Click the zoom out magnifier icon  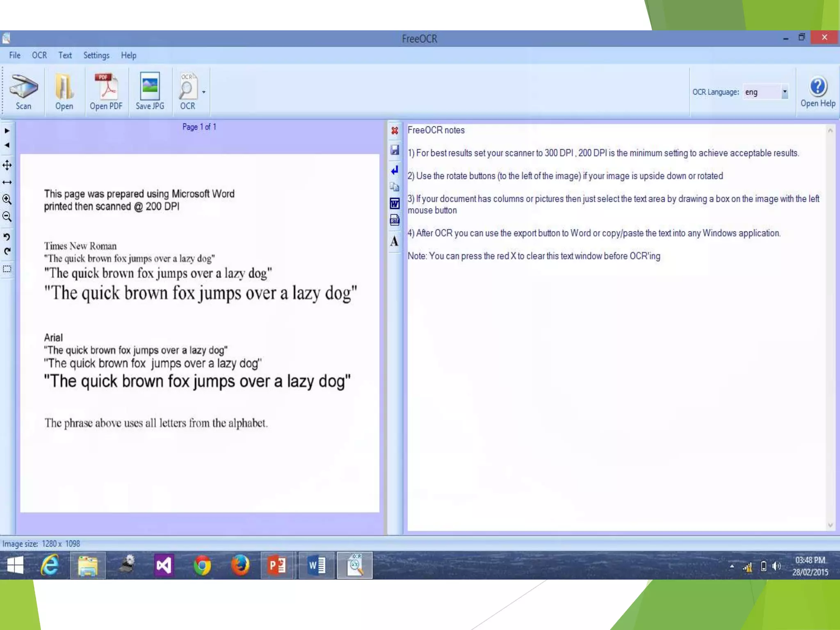pyautogui.click(x=7, y=217)
